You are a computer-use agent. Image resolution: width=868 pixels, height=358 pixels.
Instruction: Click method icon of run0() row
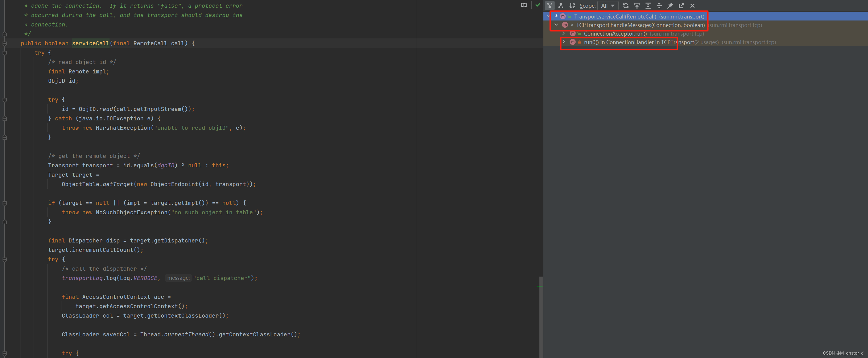[572, 42]
